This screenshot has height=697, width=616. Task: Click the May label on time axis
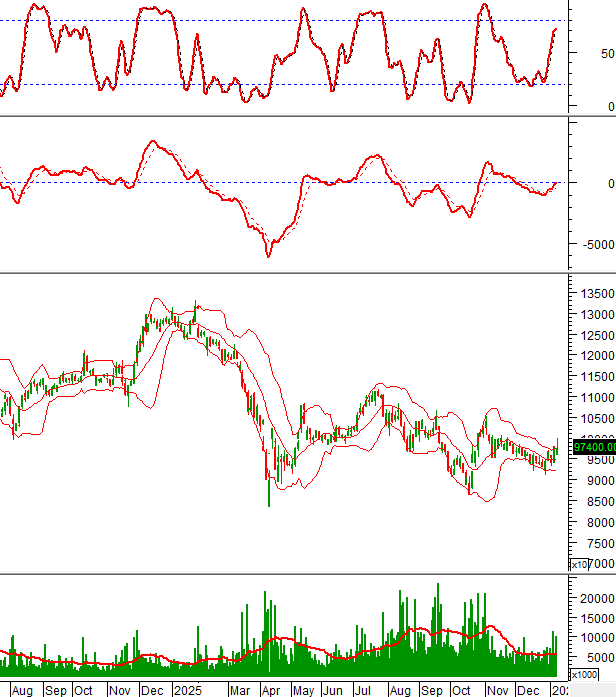coord(301,690)
